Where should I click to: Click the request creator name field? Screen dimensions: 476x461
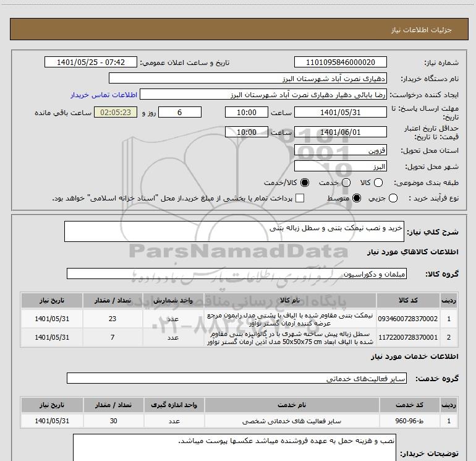coord(263,95)
